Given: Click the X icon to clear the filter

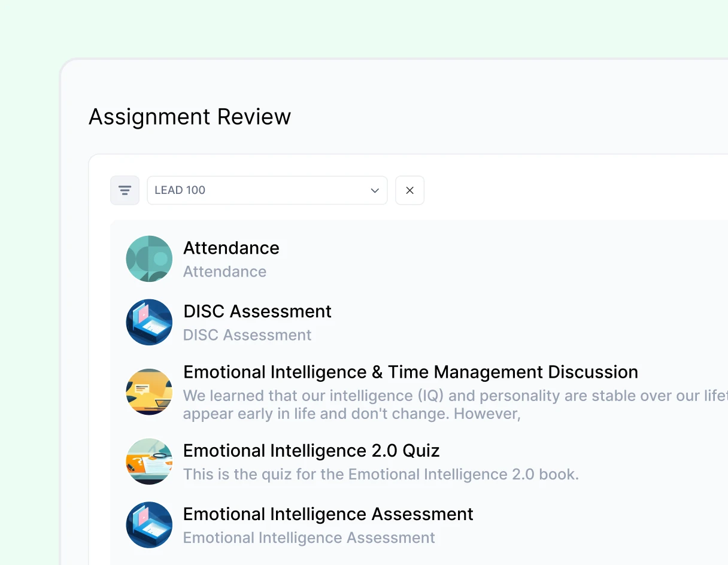Looking at the screenshot, I should click(x=409, y=190).
